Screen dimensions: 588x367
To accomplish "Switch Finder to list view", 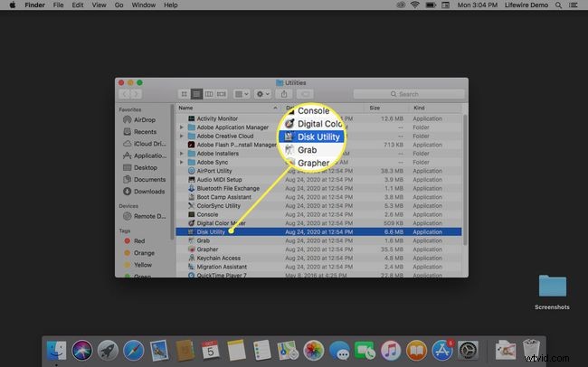I will (196, 94).
